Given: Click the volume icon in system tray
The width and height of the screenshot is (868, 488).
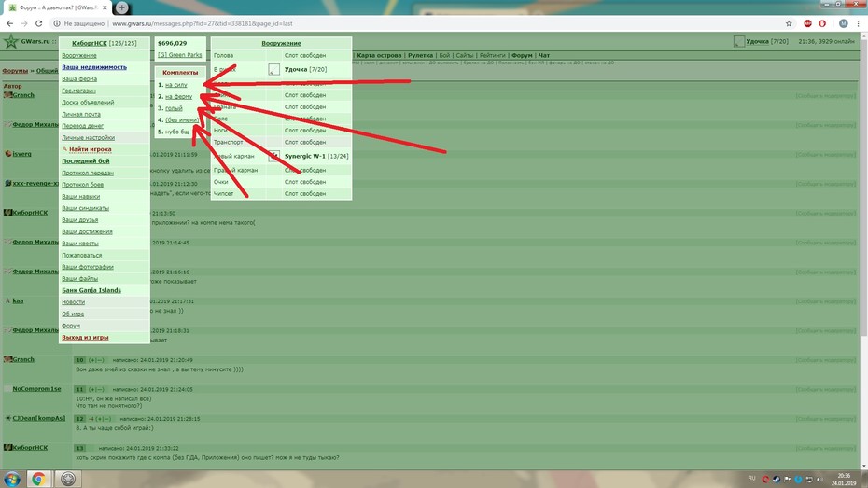Looking at the screenshot, I should tap(819, 480).
